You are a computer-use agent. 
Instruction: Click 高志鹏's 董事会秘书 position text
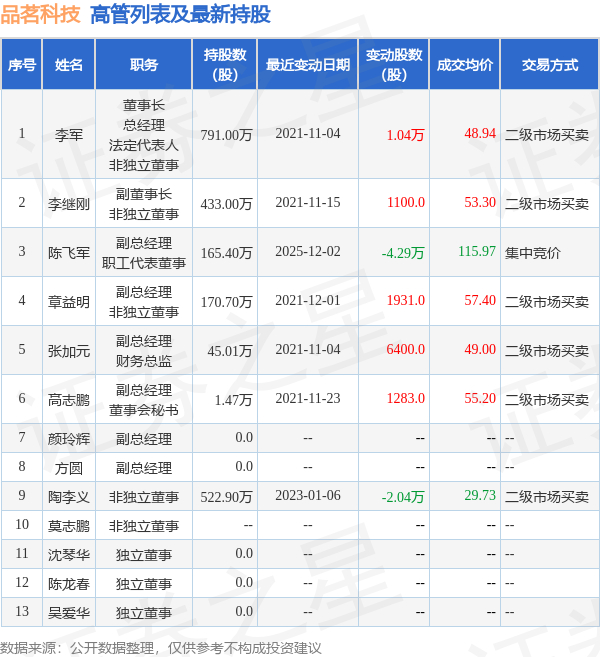[x=144, y=410]
